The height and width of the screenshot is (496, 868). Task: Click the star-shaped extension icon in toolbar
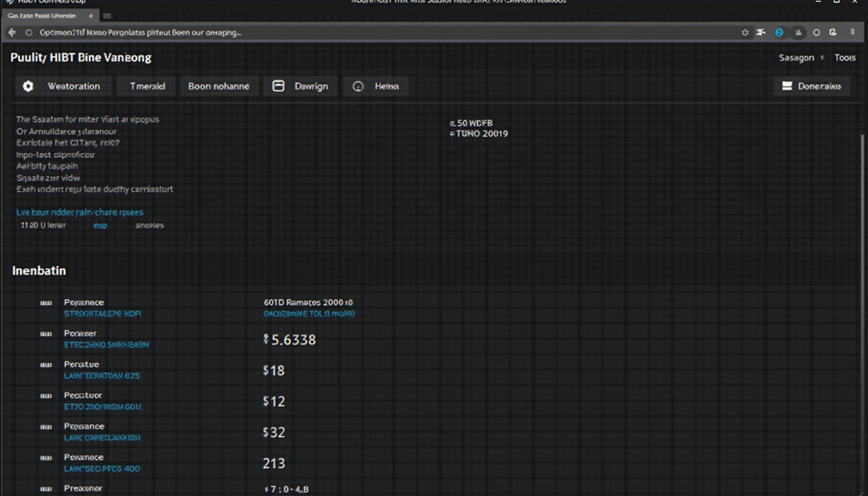(x=745, y=32)
